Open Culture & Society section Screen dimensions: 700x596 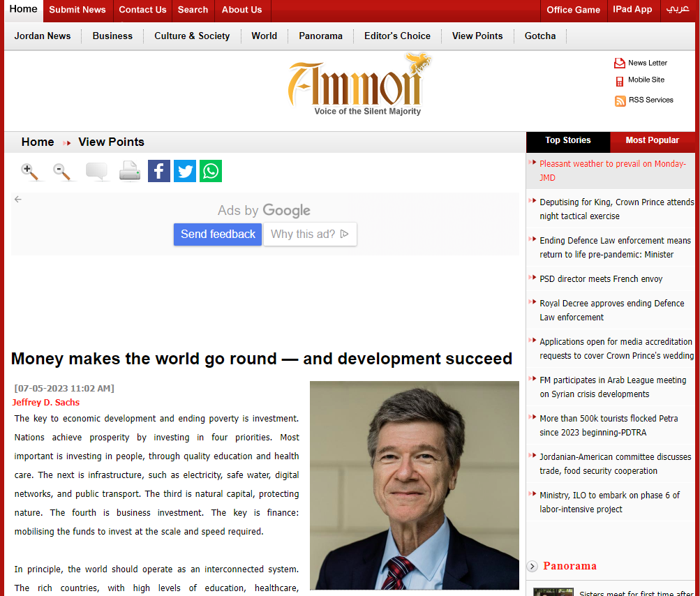coord(192,36)
